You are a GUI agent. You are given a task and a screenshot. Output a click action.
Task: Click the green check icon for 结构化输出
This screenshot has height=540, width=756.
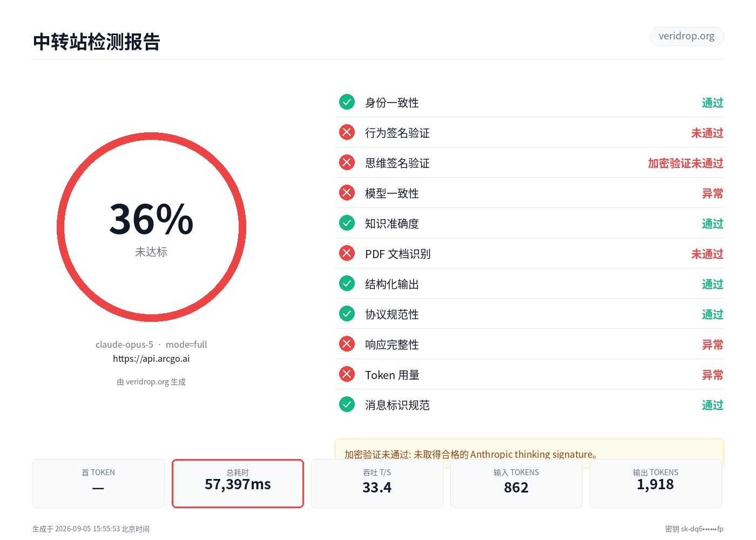[347, 283]
